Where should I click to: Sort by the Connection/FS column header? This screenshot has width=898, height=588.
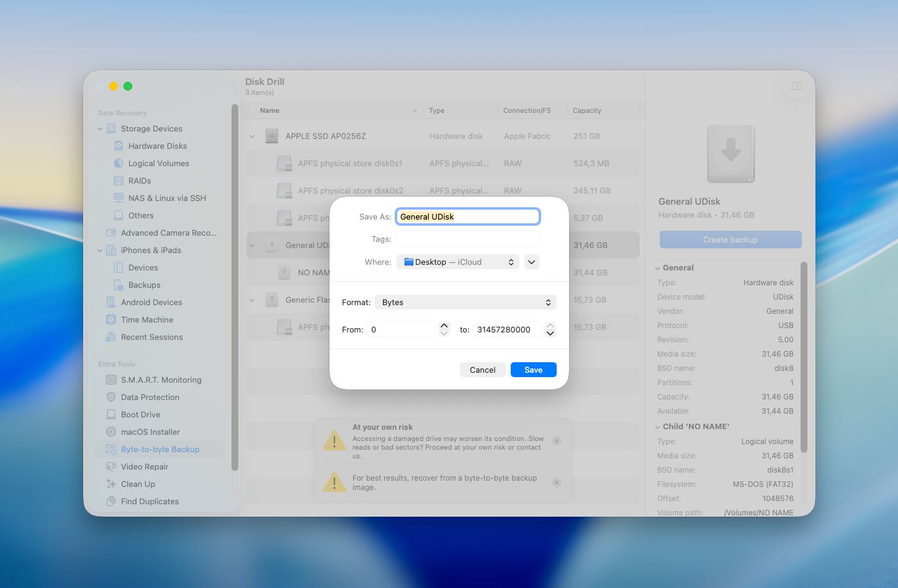tap(532, 110)
